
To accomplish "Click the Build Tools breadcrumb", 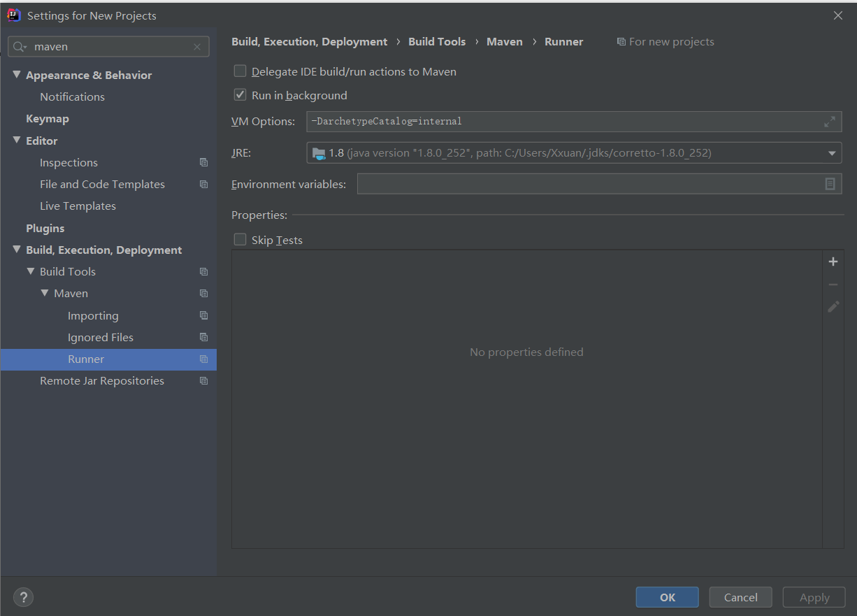I will [x=437, y=42].
